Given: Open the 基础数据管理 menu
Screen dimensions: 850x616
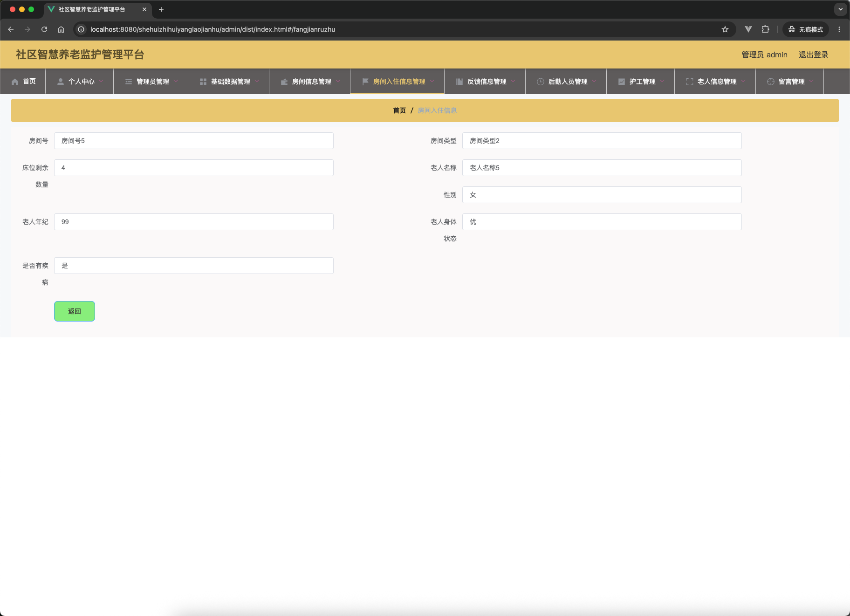Looking at the screenshot, I should (229, 82).
